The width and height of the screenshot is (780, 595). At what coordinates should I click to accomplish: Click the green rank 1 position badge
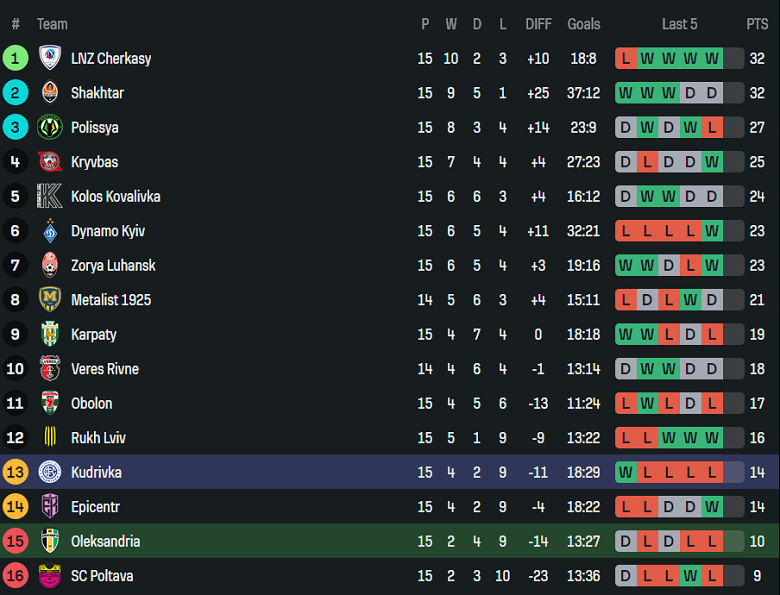click(x=15, y=58)
